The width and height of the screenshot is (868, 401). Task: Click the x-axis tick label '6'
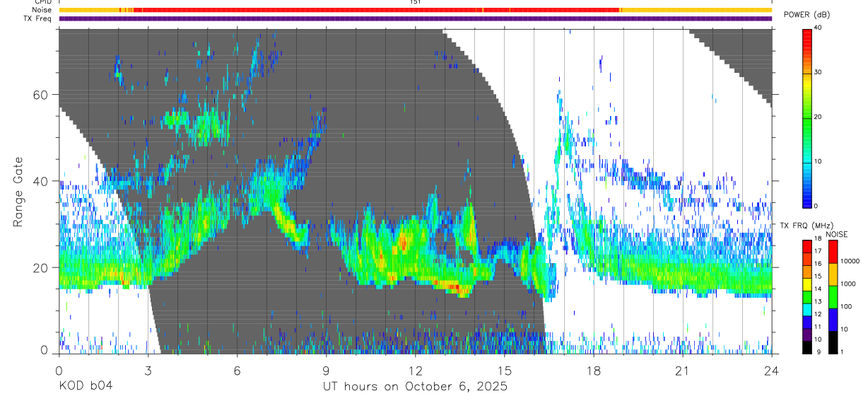tap(237, 370)
